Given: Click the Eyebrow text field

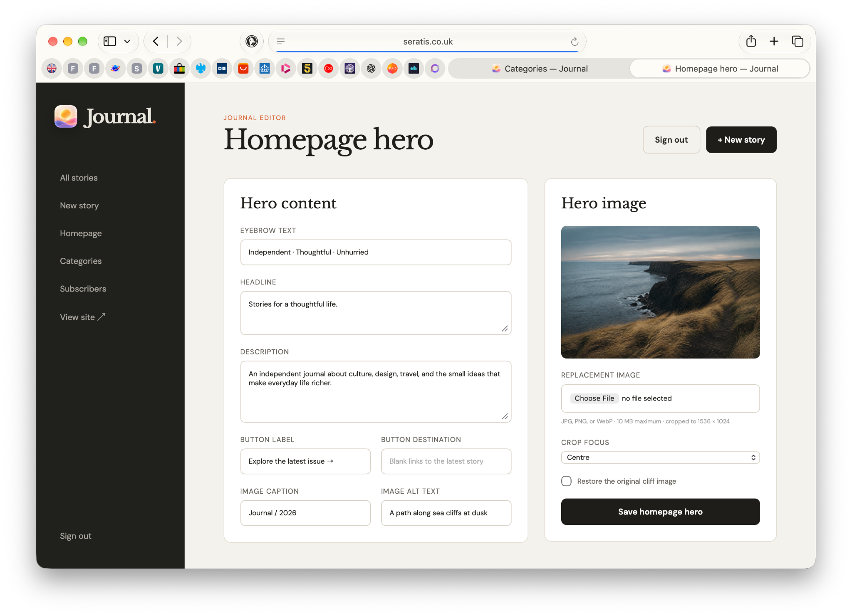Looking at the screenshot, I should point(376,252).
